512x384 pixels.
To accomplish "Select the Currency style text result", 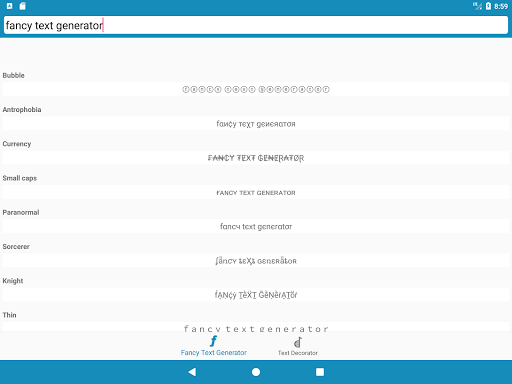I will click(256, 158).
